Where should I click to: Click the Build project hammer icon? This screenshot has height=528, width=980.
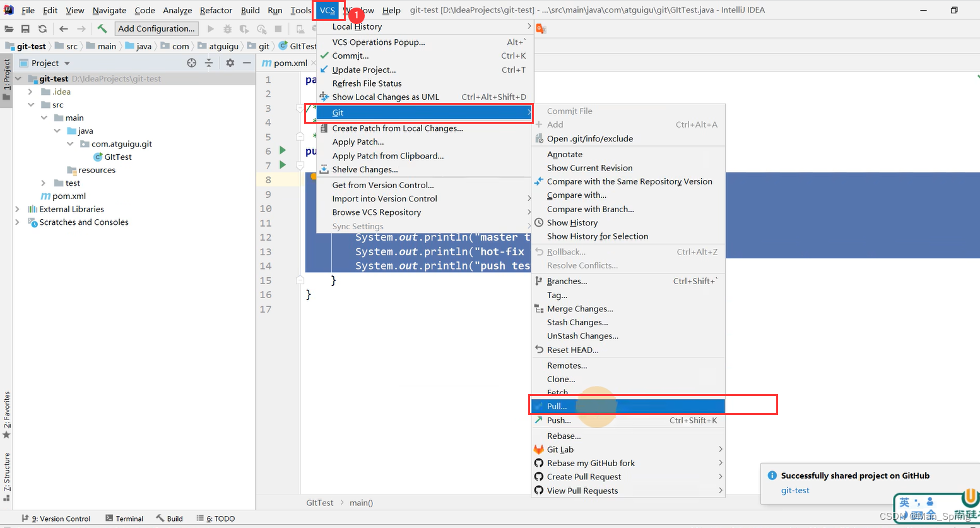coord(102,28)
